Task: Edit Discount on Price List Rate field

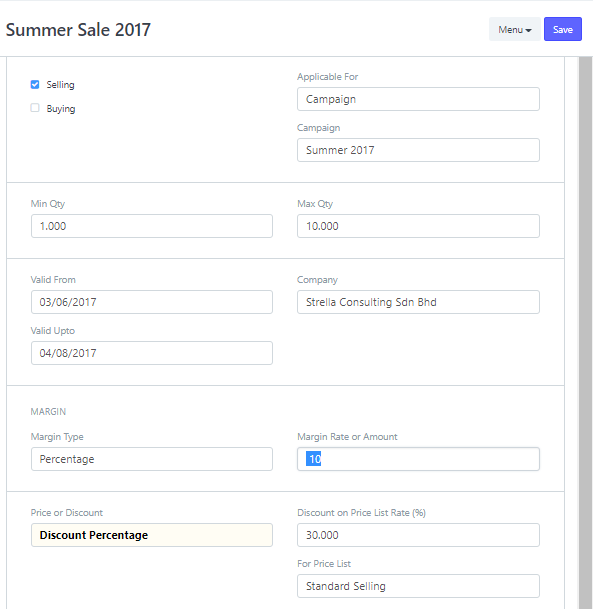Action: coord(418,535)
